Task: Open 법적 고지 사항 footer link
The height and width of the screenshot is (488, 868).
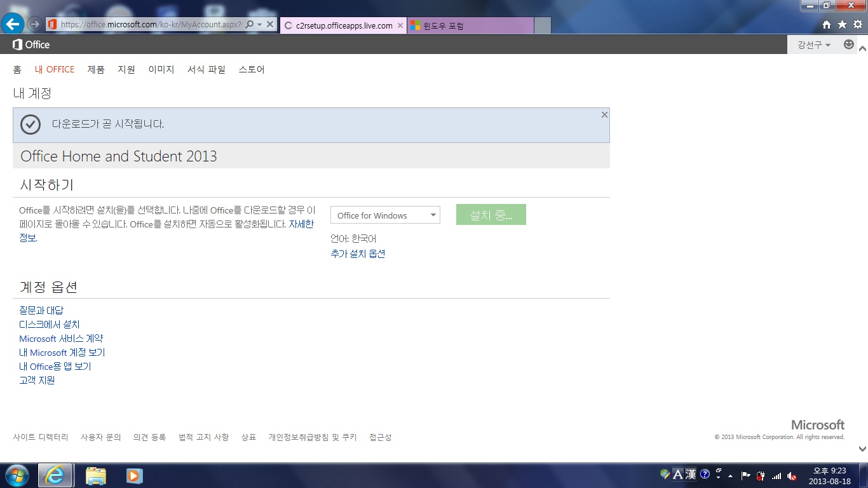Action: tap(203, 437)
